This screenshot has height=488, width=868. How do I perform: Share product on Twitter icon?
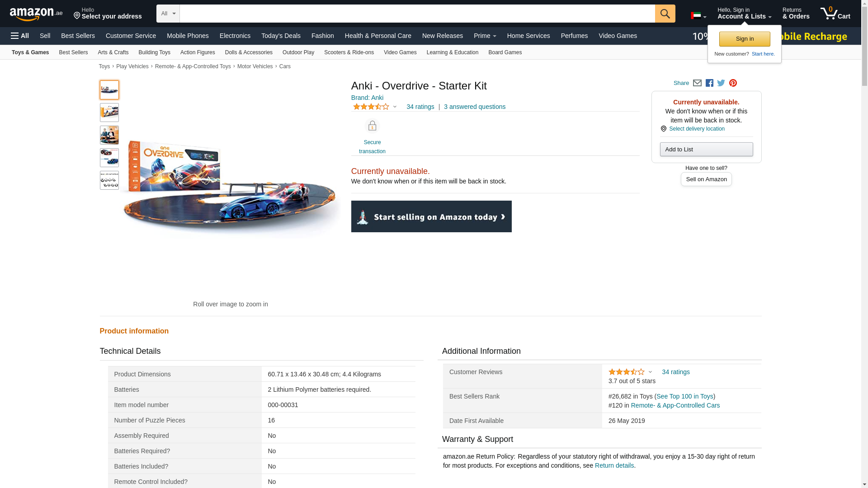(x=721, y=83)
